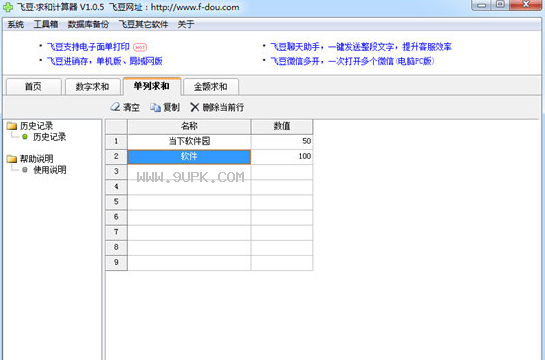Click the green dot beside 历史记录 child item

pos(25,137)
